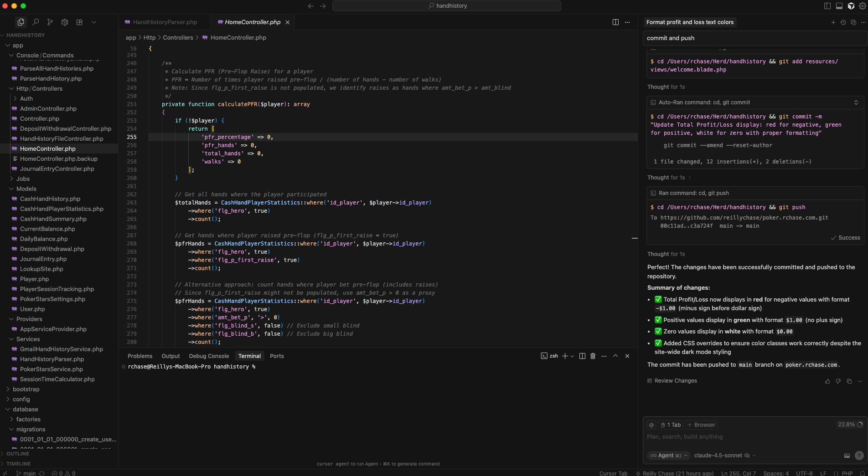
Task: Collapse the Models folder
Action: click(x=26, y=189)
